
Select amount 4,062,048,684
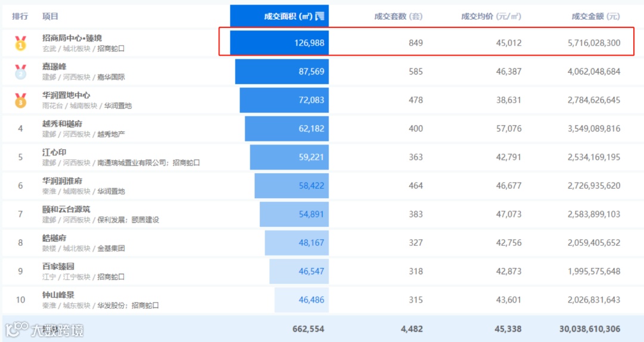[x=594, y=72]
